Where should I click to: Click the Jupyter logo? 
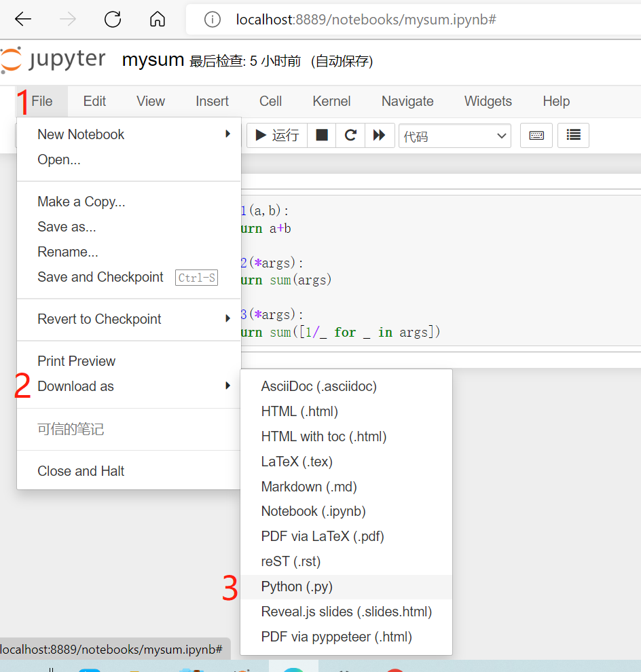(53, 60)
